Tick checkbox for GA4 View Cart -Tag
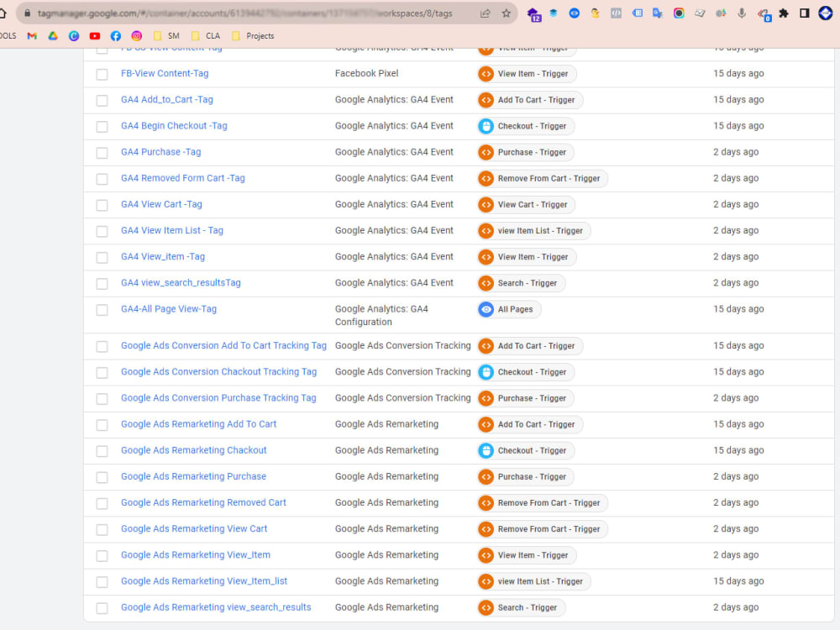This screenshot has height=630, width=840. point(102,205)
